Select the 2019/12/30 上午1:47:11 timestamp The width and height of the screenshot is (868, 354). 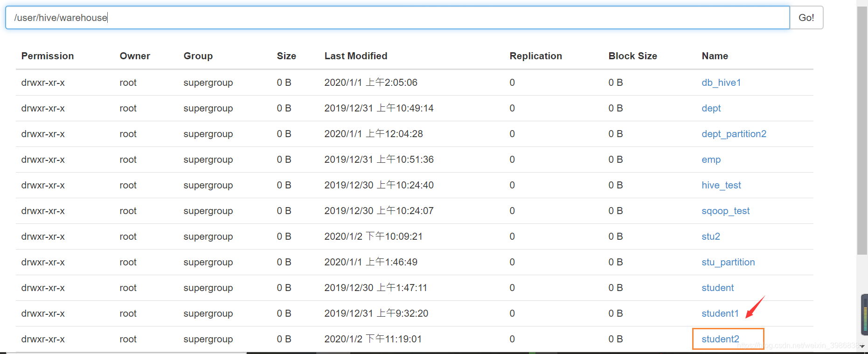tap(376, 288)
